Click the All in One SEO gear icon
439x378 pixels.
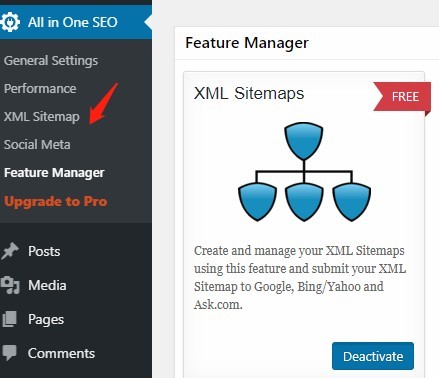[10, 22]
